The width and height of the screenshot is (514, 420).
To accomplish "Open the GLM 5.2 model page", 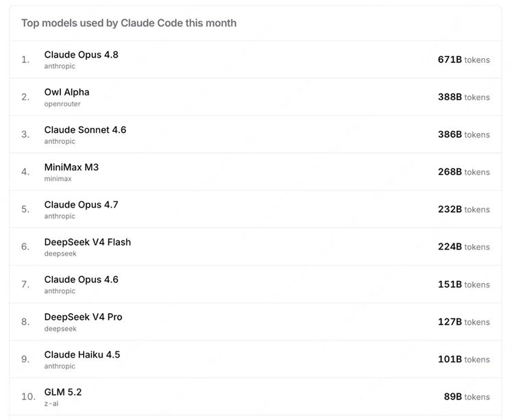I will [x=63, y=392].
